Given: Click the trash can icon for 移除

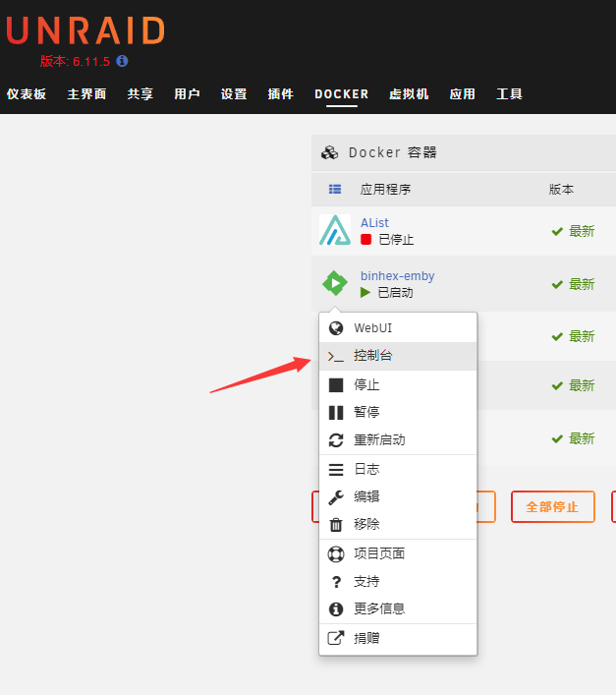Looking at the screenshot, I should pyautogui.click(x=336, y=525).
